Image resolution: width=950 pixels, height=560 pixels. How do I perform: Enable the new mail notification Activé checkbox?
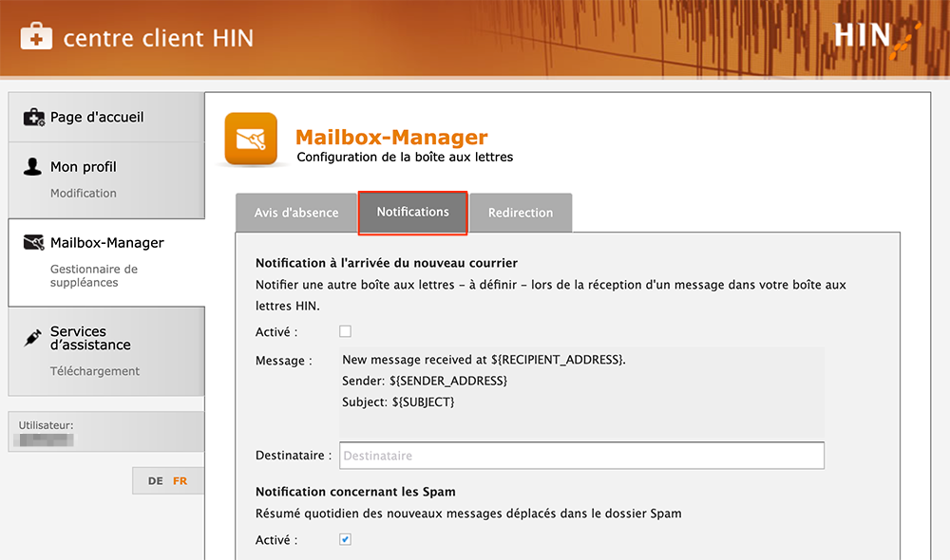(x=346, y=331)
